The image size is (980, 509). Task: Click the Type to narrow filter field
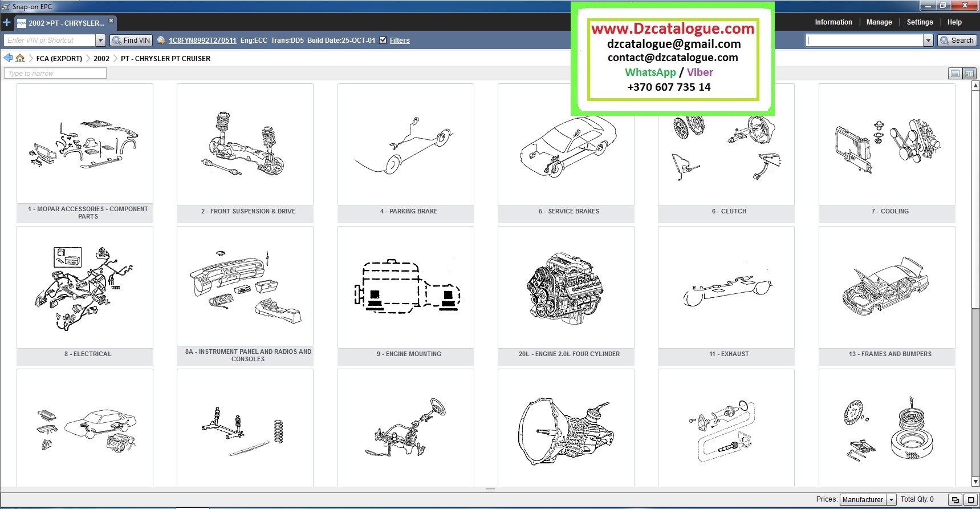55,74
